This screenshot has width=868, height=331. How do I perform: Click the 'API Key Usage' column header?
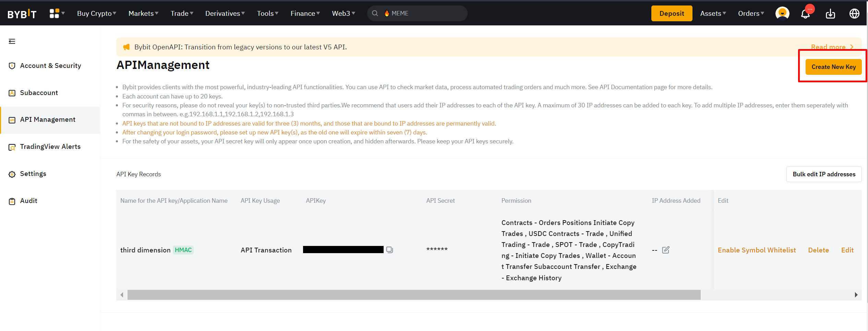pos(260,201)
